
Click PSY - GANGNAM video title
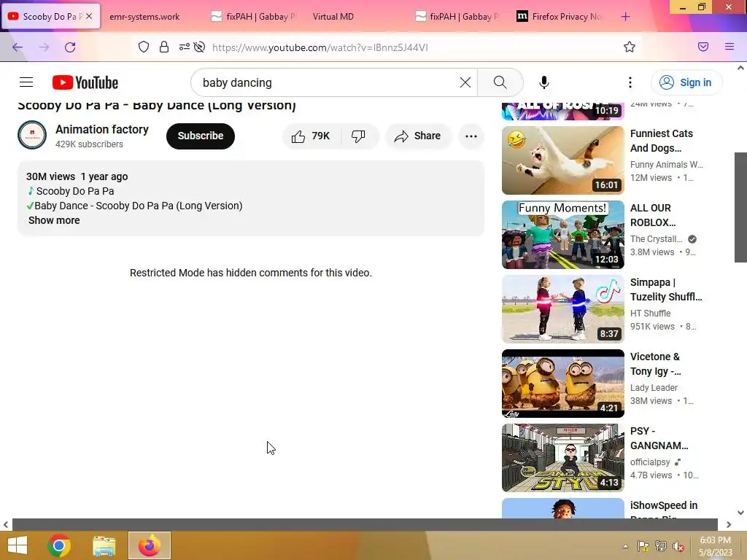click(659, 438)
